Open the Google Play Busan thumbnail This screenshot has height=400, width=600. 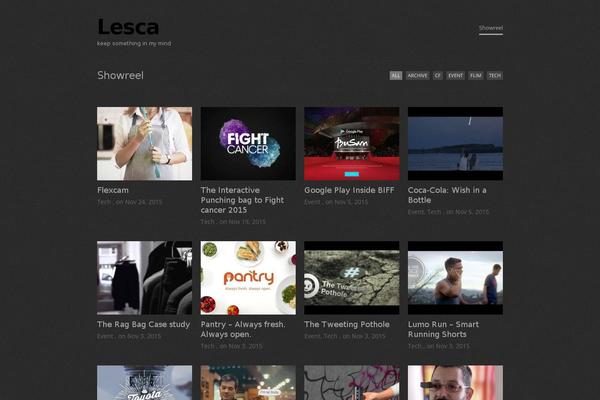point(352,144)
